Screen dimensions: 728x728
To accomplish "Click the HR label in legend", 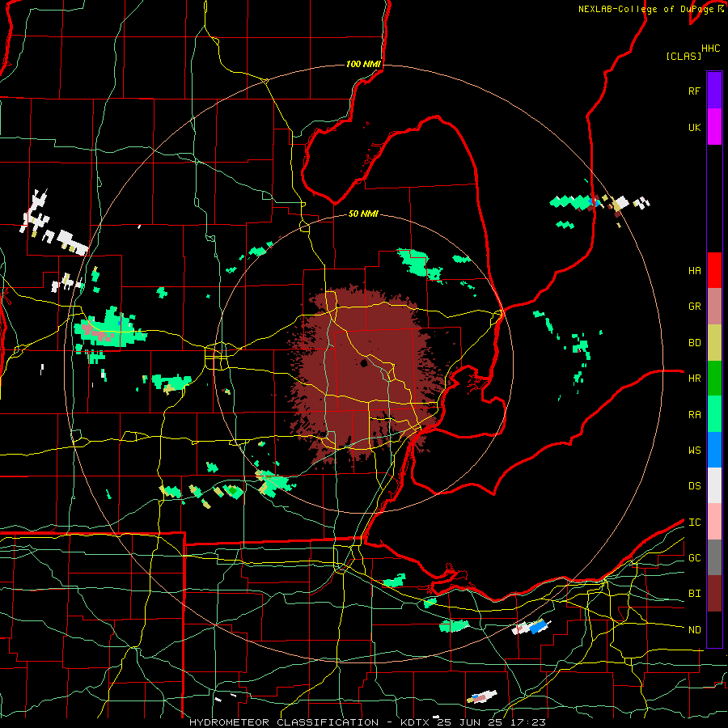I will (x=694, y=379).
